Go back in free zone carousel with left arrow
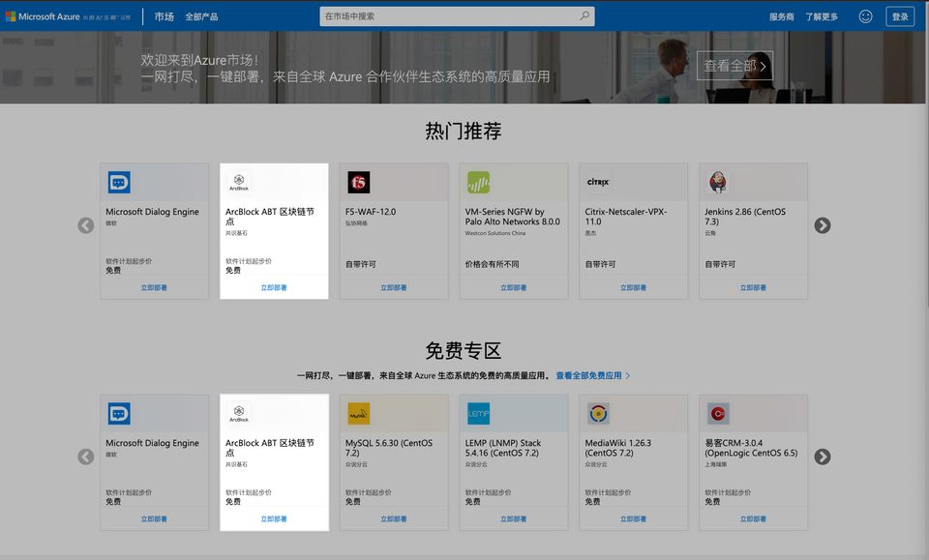The image size is (929, 560). pyautogui.click(x=86, y=457)
